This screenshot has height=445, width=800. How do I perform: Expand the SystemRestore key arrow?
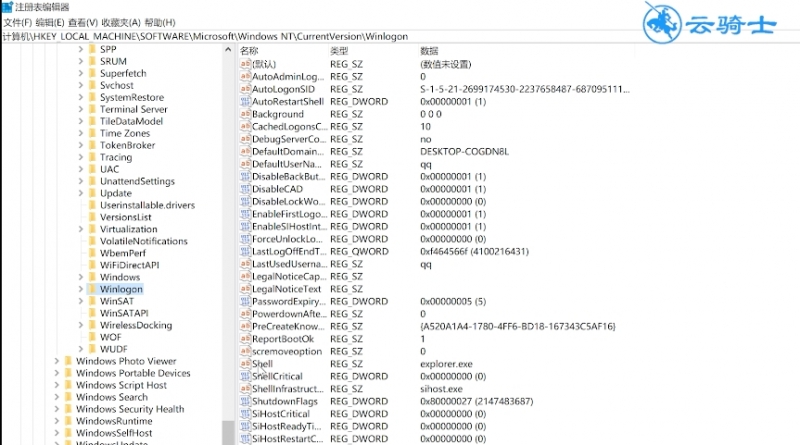[81, 97]
